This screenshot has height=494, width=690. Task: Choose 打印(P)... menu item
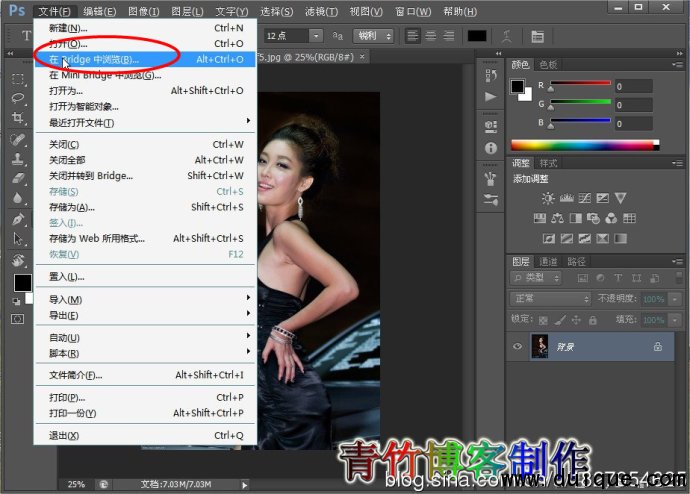[x=145, y=397]
